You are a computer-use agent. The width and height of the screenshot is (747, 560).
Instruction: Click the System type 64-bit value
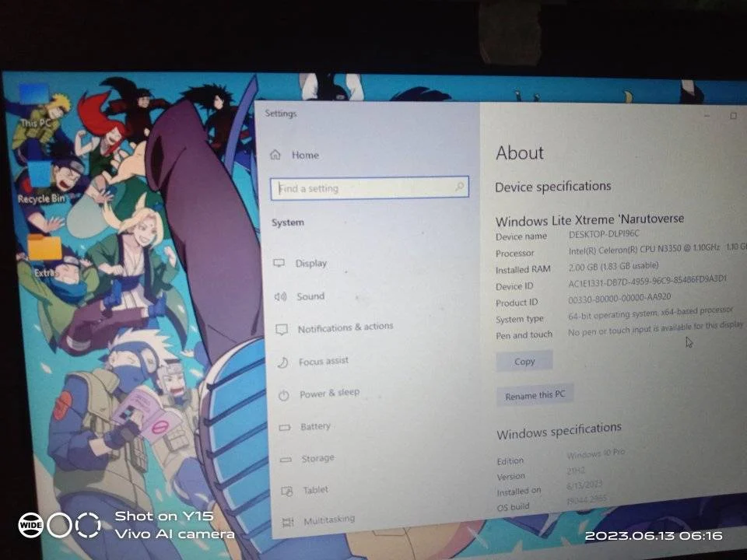pyautogui.click(x=651, y=313)
